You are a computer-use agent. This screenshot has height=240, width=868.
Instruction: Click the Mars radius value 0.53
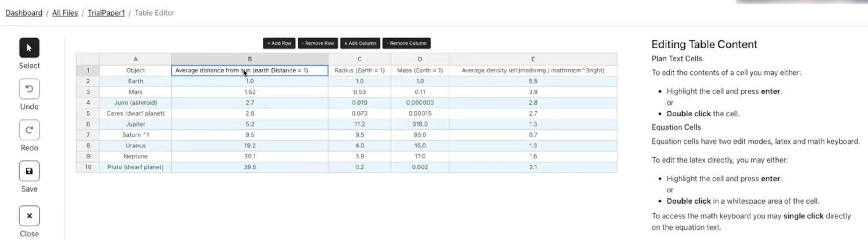(x=359, y=92)
